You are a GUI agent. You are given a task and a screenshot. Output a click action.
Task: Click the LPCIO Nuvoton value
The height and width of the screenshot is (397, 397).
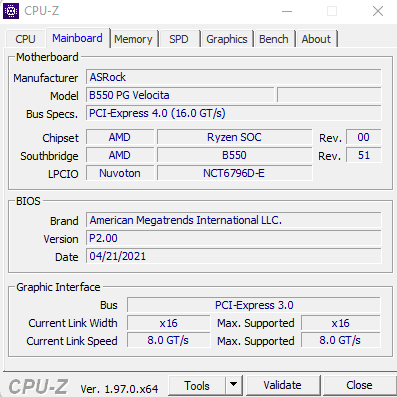click(120, 173)
